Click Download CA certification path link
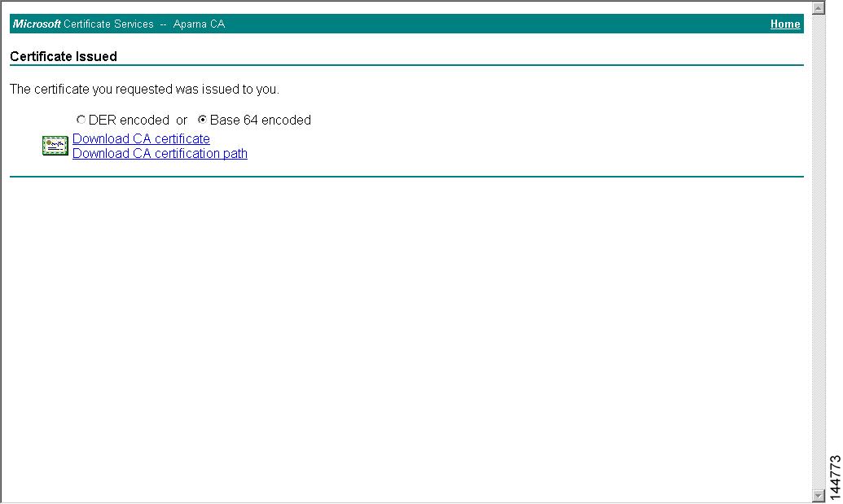The width and height of the screenshot is (843, 504). point(160,154)
